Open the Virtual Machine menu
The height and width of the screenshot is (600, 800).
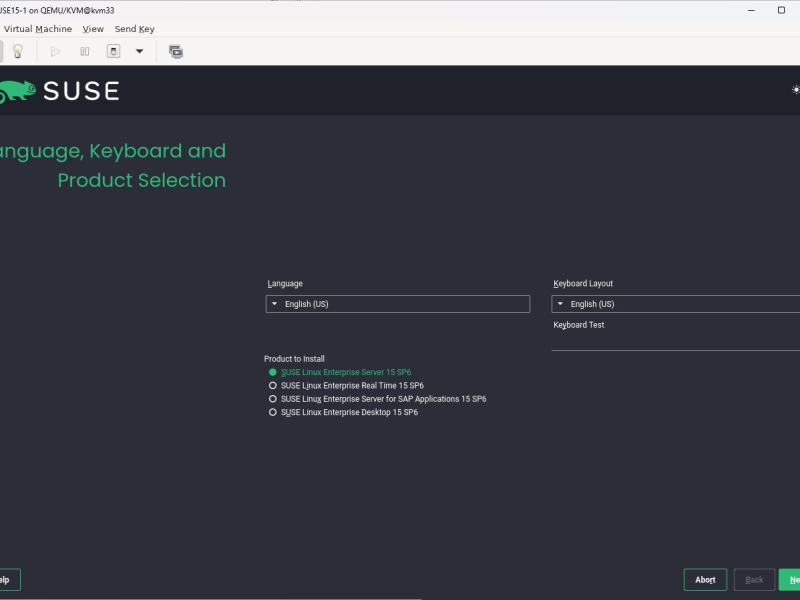click(x=38, y=29)
